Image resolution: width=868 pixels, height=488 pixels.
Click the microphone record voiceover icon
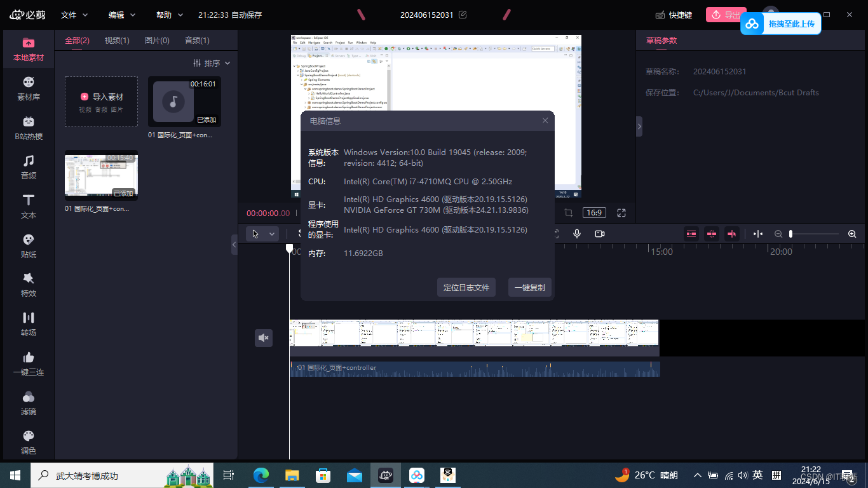coord(577,234)
